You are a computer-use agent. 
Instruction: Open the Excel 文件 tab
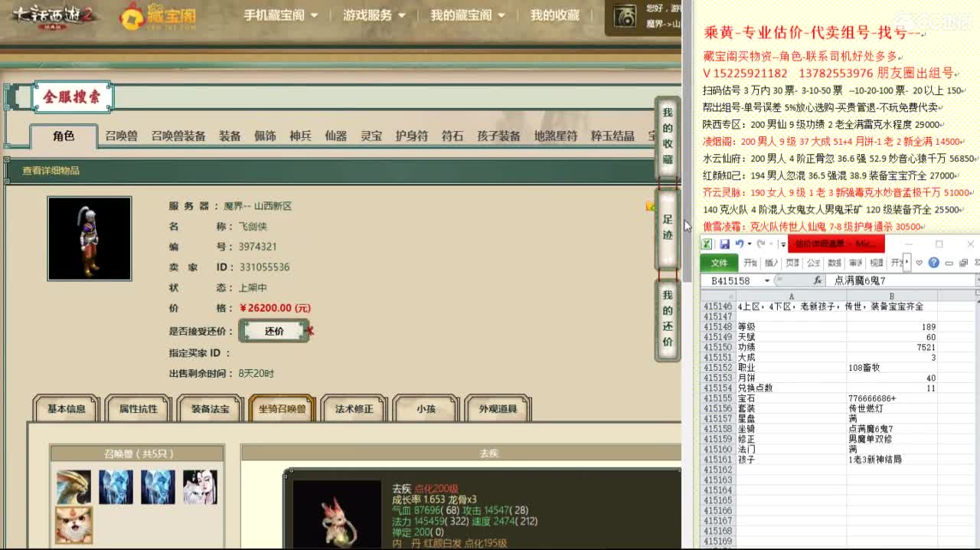coord(720,263)
